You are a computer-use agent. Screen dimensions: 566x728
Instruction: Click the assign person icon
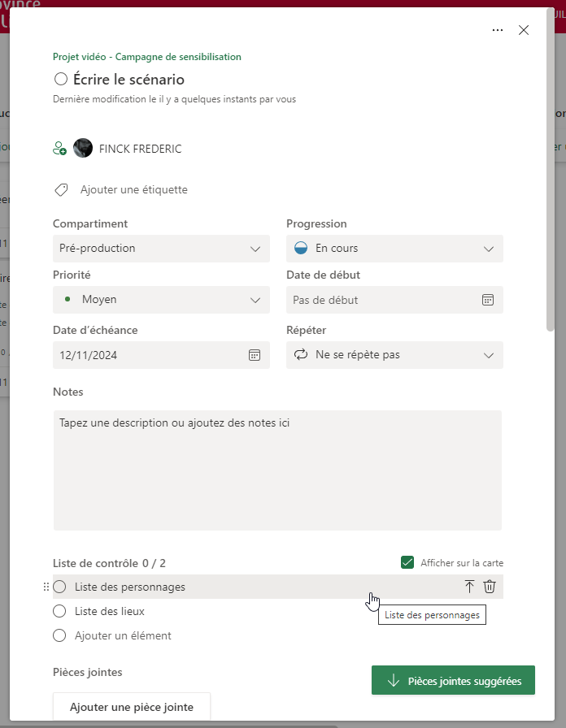59,149
